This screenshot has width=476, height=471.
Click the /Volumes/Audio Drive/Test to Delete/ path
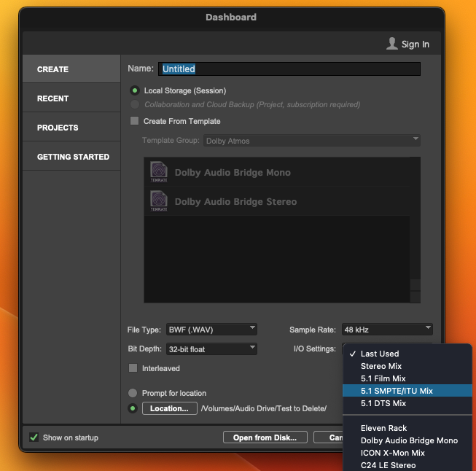click(264, 408)
